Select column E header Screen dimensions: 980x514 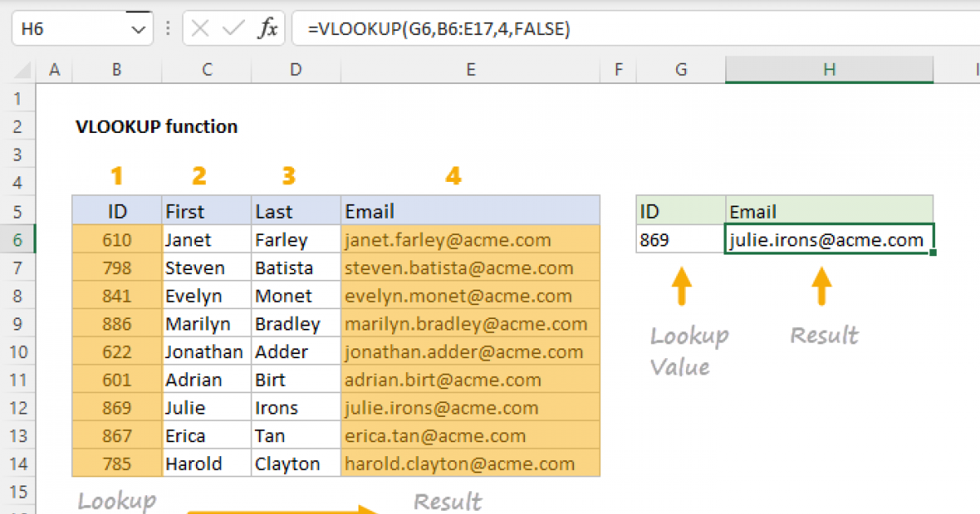[470, 69]
